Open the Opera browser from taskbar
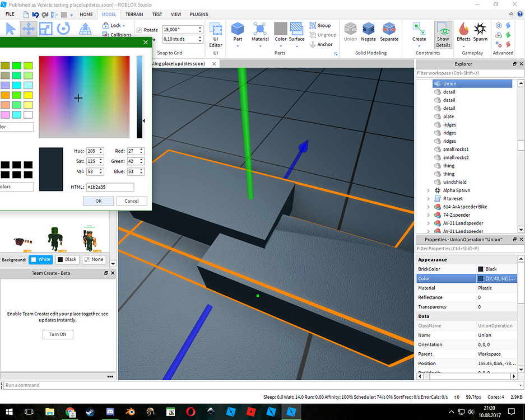Viewport: 525px width, 420px height. click(191, 412)
